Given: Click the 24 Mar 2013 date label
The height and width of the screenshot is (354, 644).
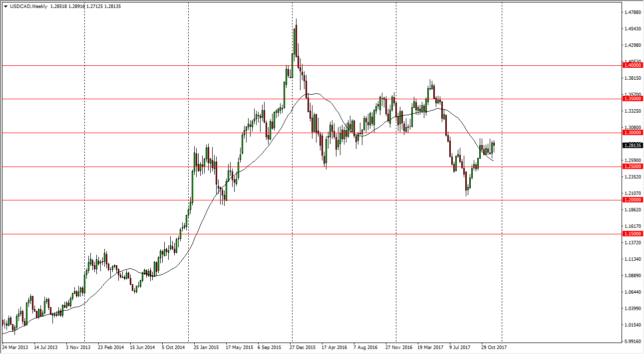Looking at the screenshot, I should click(16, 347).
